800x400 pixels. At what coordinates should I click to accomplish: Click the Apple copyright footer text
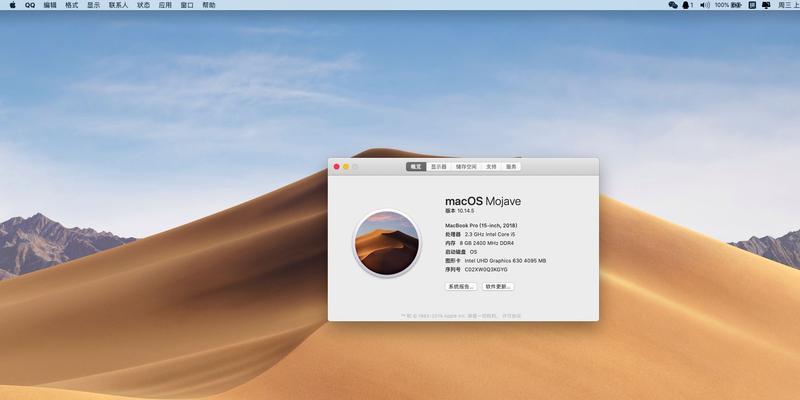(461, 316)
